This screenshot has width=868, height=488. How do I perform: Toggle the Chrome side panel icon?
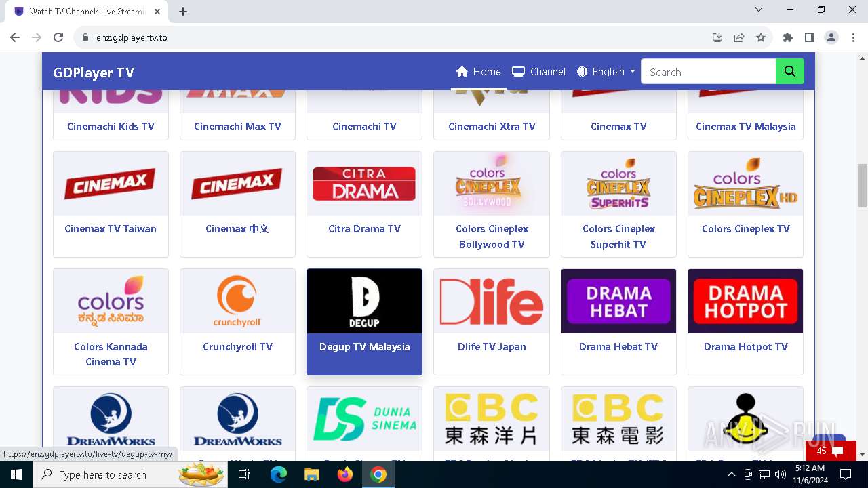tap(810, 37)
